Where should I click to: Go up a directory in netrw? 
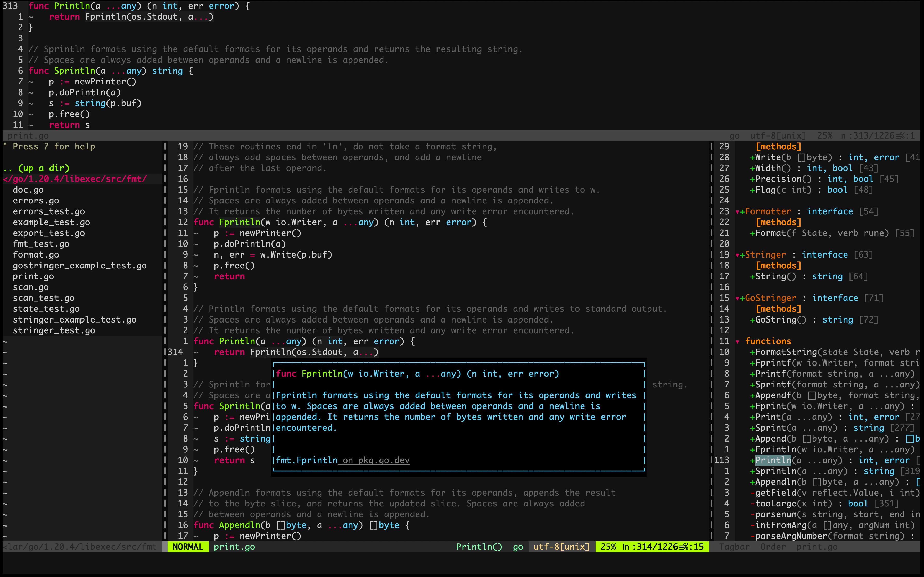click(36, 168)
